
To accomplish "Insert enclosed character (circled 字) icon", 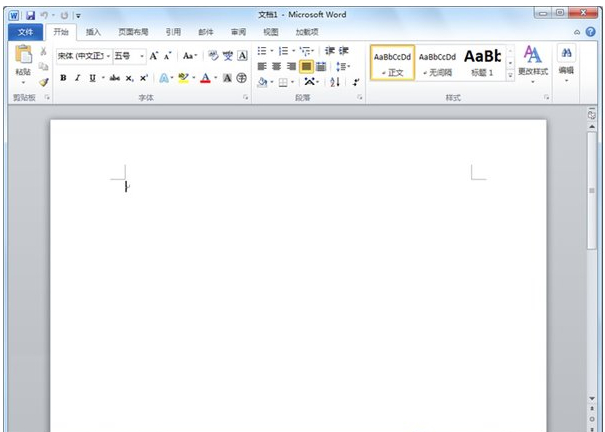I will [242, 78].
